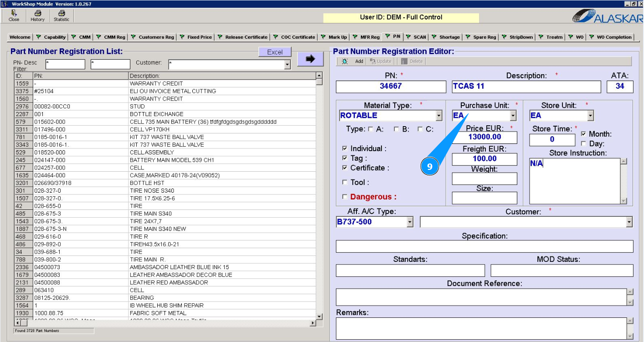Open the Purchase Unit dropdown
Screen dimensions: 644x342
point(513,116)
